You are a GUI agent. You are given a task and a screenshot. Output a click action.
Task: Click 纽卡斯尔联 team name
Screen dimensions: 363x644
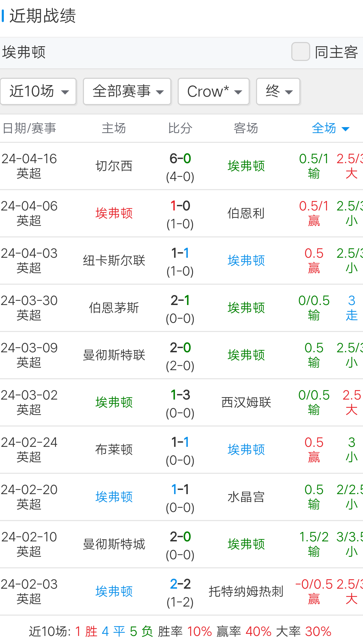point(114,261)
